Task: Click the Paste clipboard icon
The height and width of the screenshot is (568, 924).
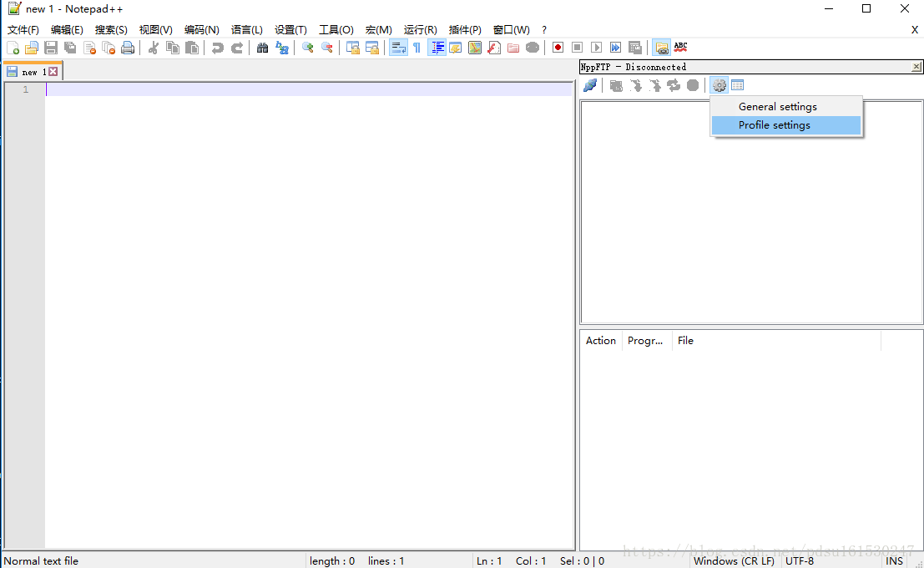Action: click(191, 48)
